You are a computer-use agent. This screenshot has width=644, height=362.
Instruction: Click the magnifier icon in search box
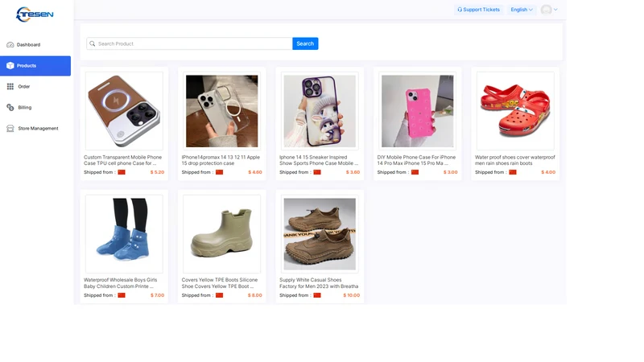pos(93,43)
